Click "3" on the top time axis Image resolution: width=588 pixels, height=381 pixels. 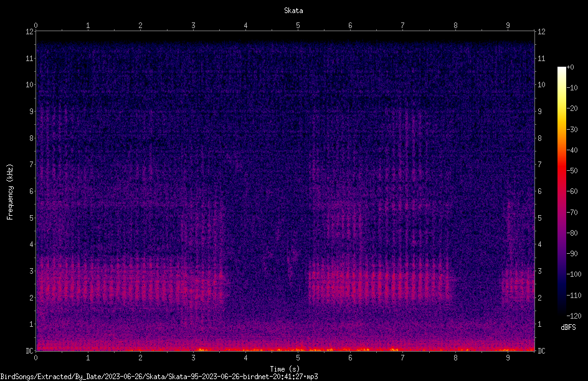click(193, 26)
